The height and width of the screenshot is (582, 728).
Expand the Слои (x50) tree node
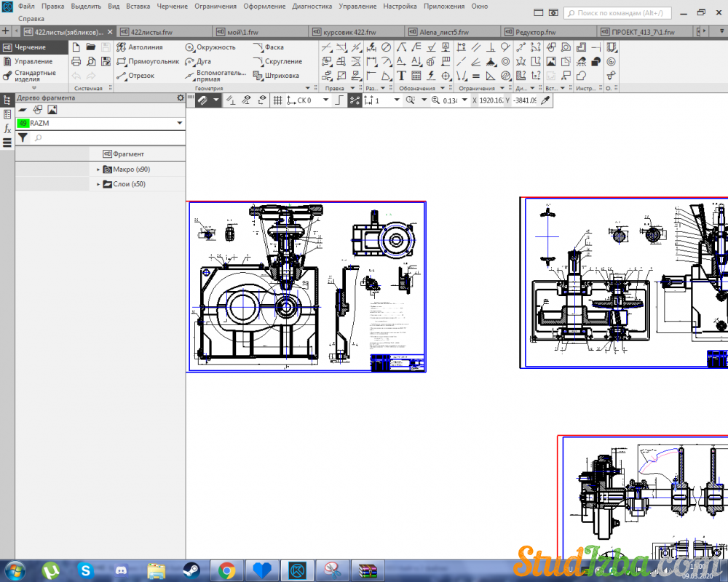click(x=98, y=185)
